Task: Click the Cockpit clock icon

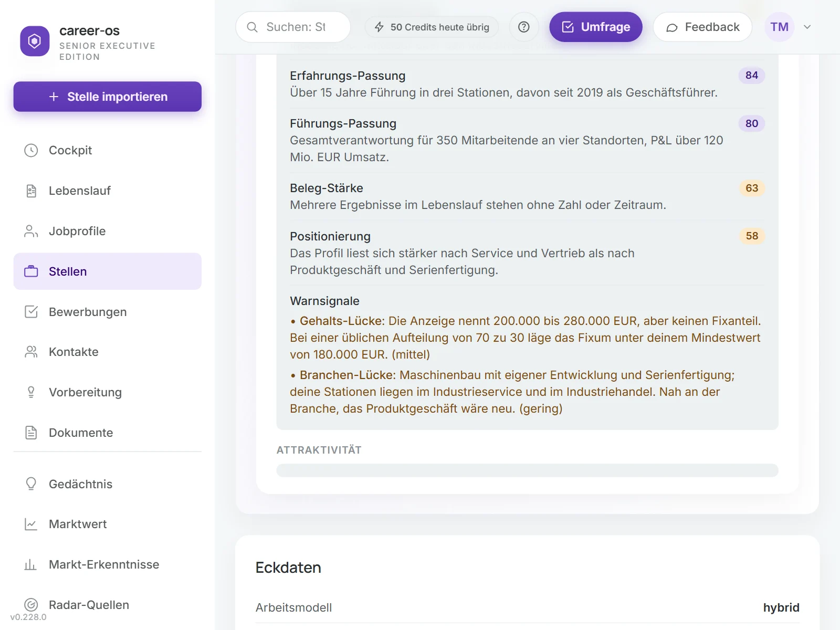Action: [x=31, y=151]
